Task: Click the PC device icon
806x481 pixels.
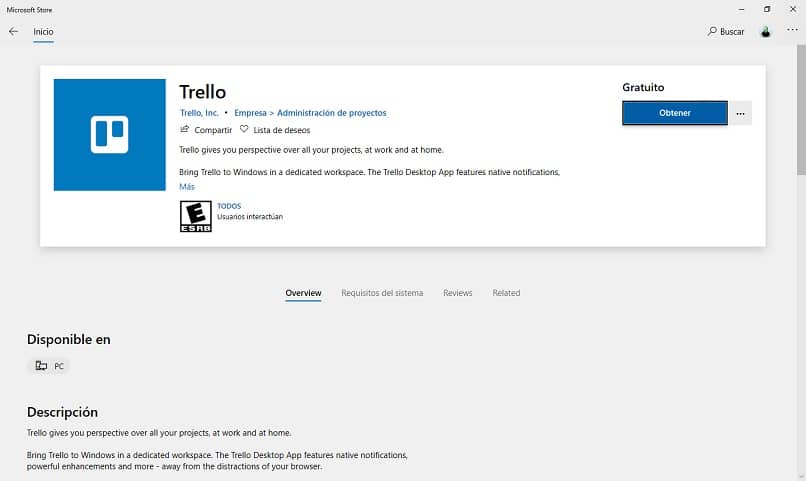Action: point(41,366)
